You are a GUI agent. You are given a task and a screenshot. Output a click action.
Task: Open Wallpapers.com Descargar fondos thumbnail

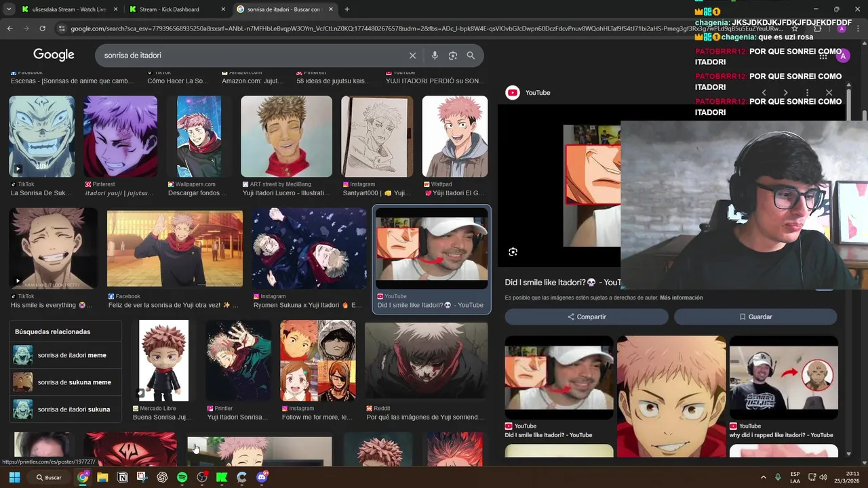pyautogui.click(x=199, y=136)
